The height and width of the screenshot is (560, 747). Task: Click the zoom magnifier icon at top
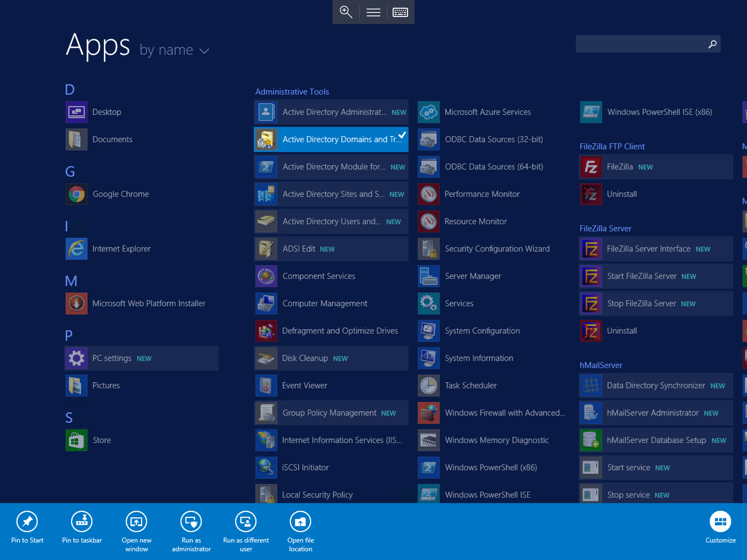346,12
